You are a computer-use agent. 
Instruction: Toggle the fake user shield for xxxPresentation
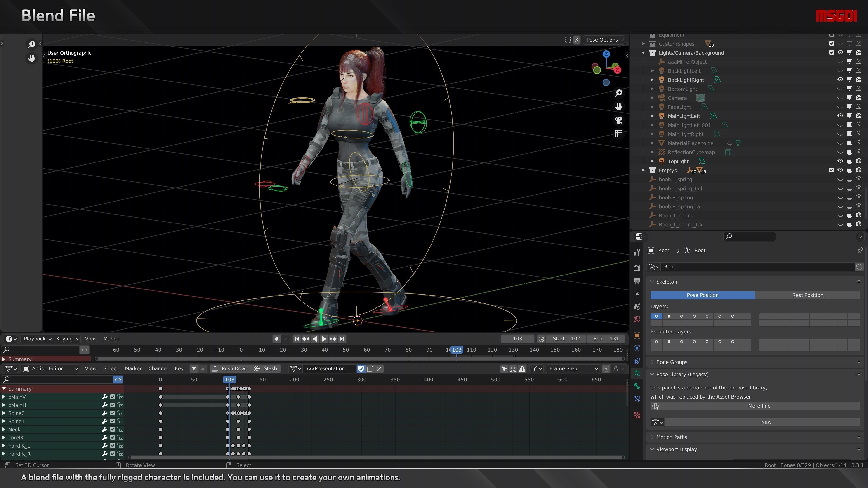pos(361,369)
